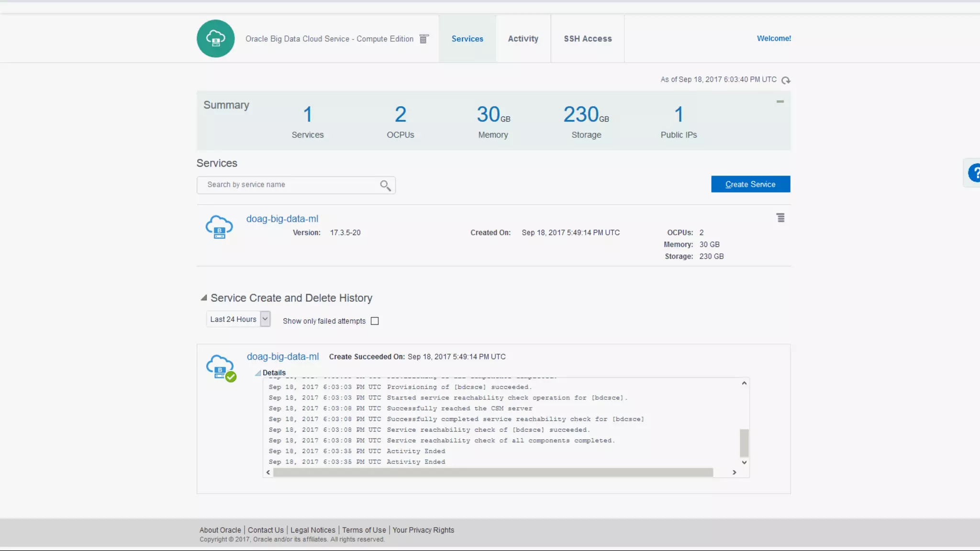Check Show only failed attempts box
Screen dimensions: 980x551
point(375,321)
